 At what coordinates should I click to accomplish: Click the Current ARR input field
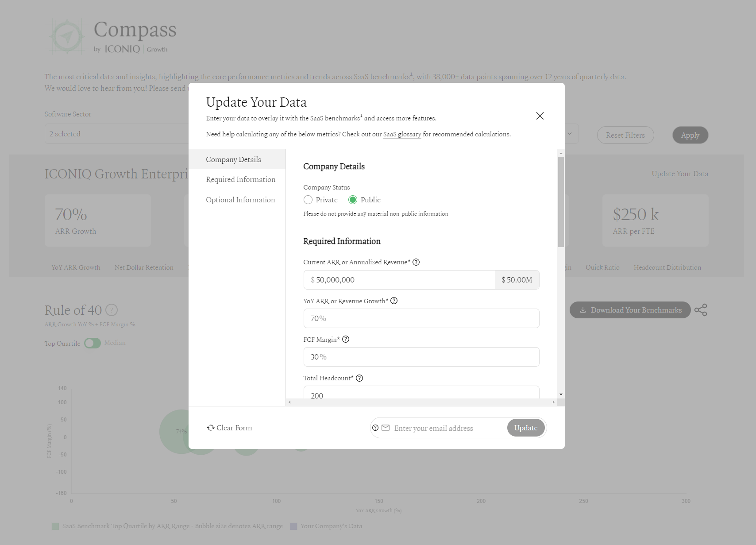pos(399,280)
